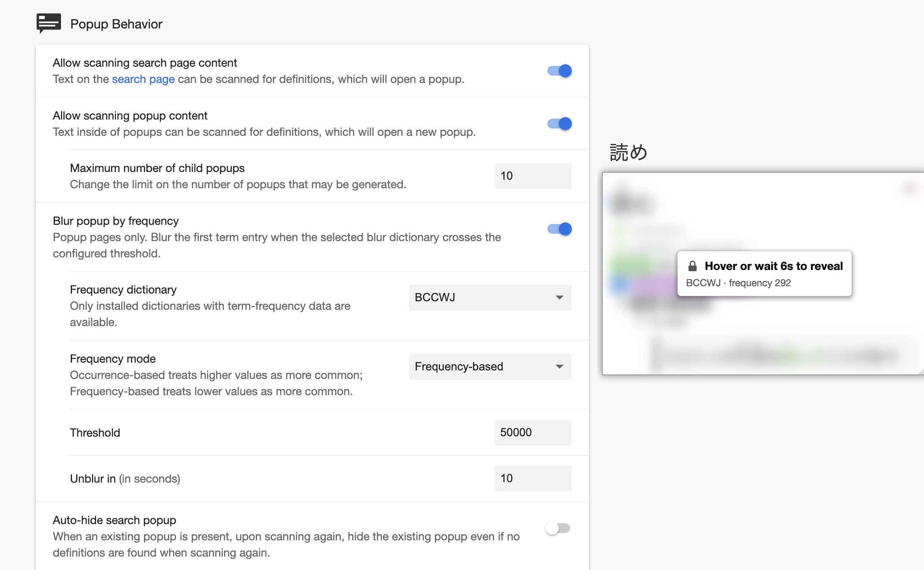Focus the Maximum number of child popups field

point(532,176)
